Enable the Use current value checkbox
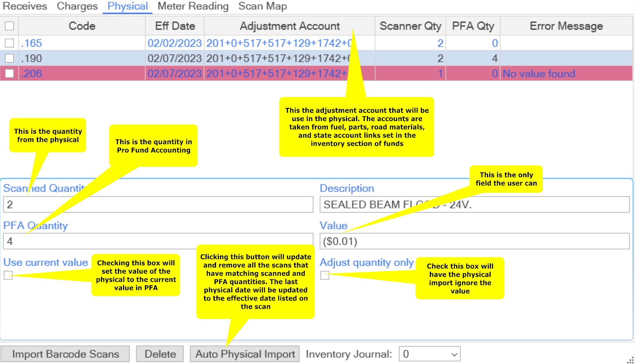 tap(8, 275)
